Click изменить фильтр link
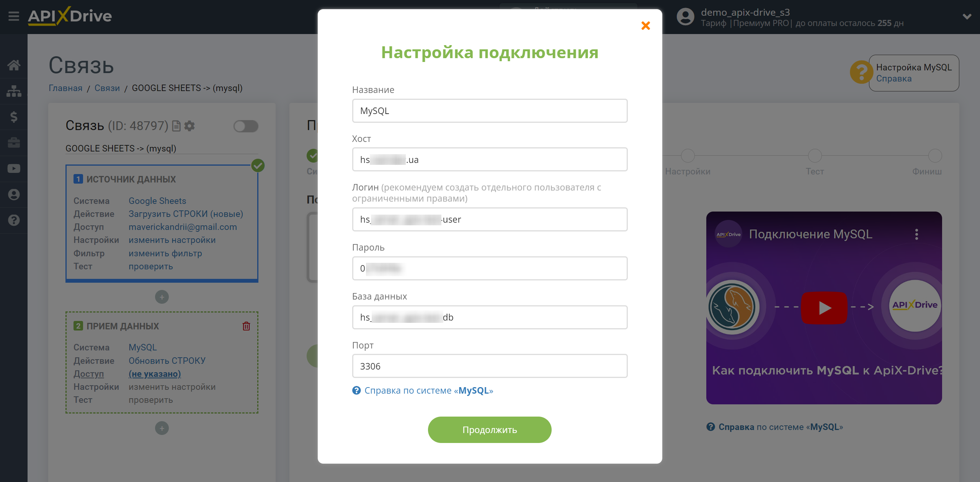The width and height of the screenshot is (980, 482). (165, 253)
